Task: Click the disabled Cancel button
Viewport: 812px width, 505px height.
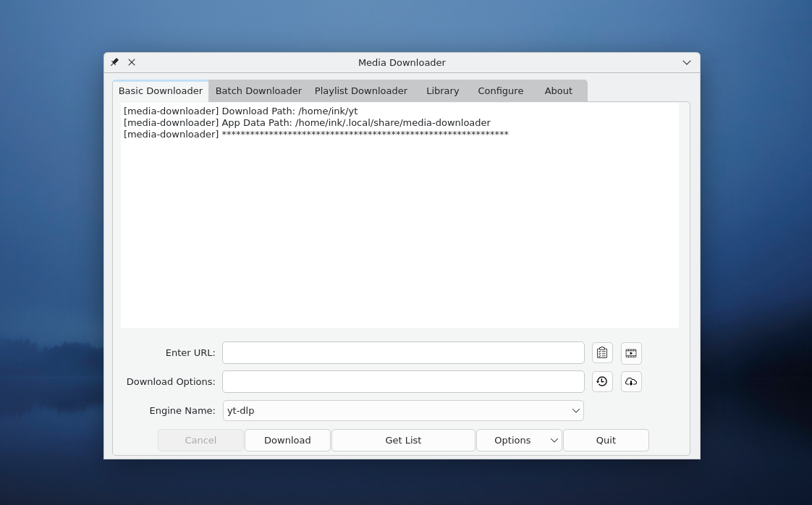Action: (x=200, y=440)
